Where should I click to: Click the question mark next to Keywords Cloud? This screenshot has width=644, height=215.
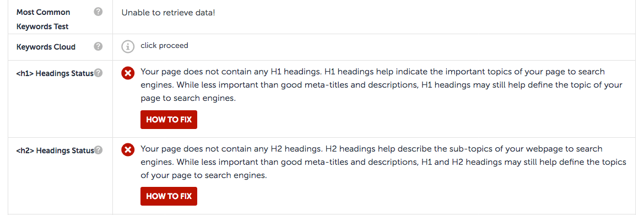coord(98,46)
